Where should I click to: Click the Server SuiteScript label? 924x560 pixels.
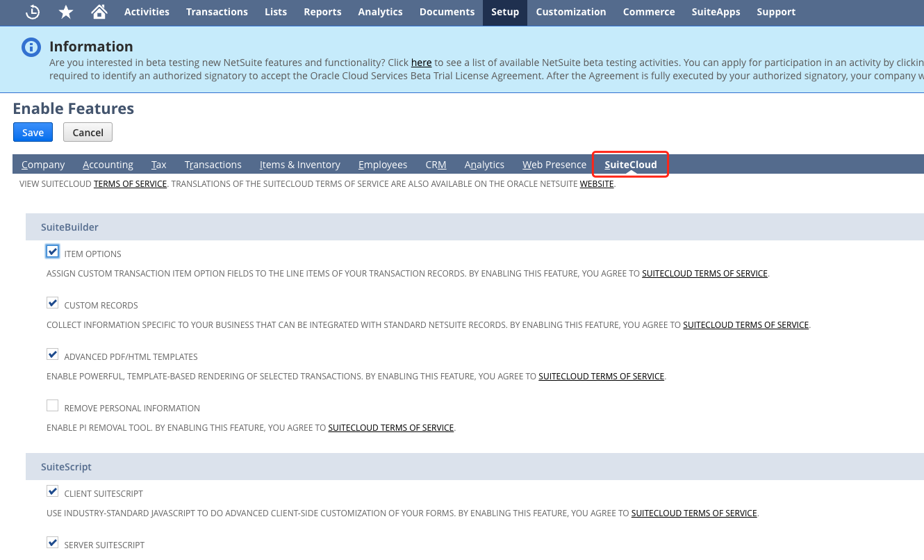click(x=104, y=545)
